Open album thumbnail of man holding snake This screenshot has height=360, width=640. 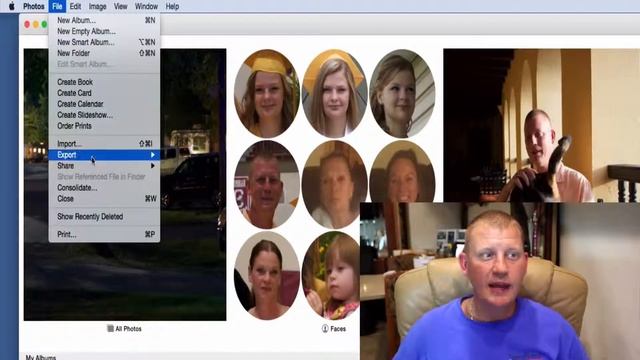tap(542, 125)
